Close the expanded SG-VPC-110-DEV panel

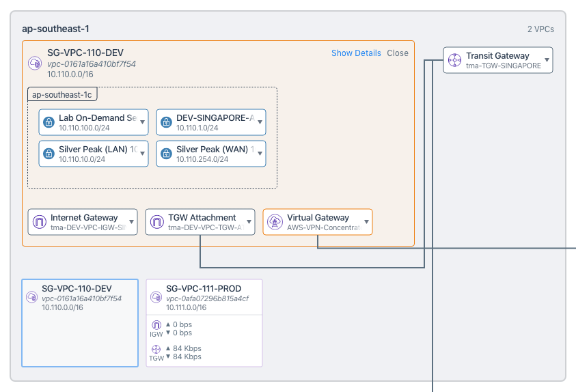[398, 53]
